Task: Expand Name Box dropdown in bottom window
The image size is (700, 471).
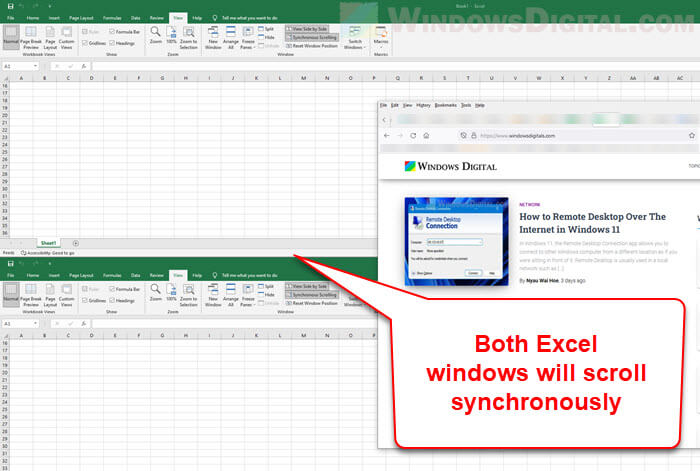Action: tap(35, 324)
